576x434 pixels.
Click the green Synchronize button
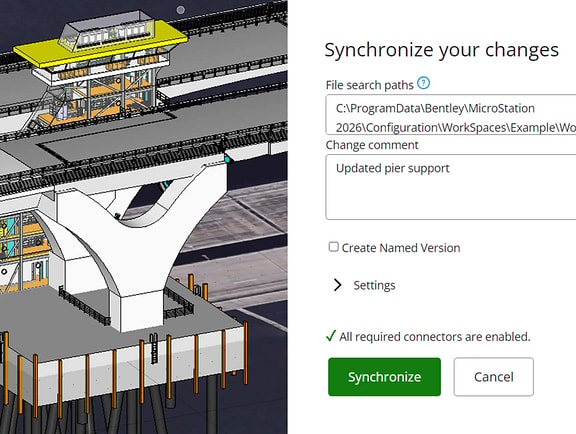click(x=384, y=377)
